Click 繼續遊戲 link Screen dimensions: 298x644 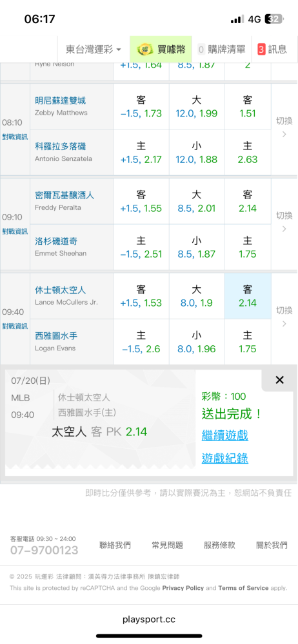pyautogui.click(x=224, y=435)
